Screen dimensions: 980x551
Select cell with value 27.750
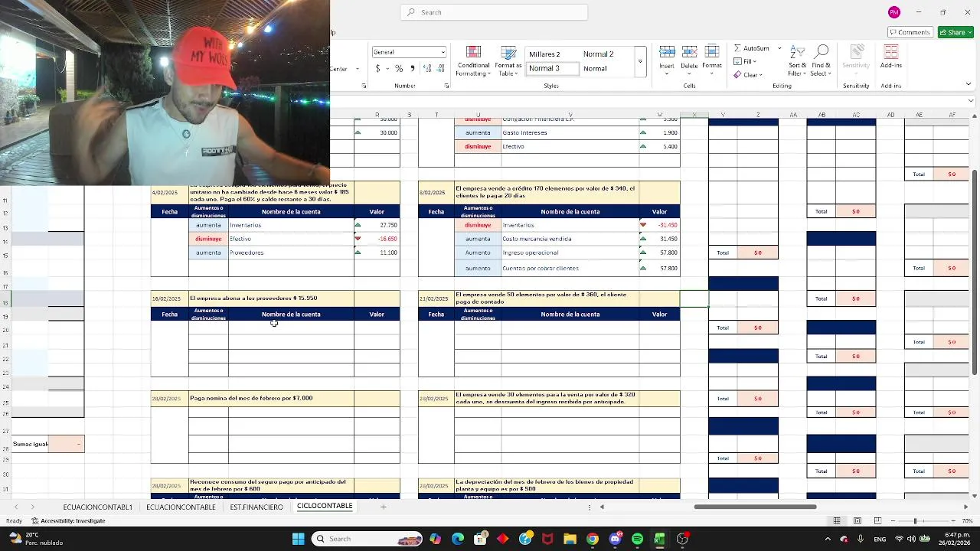pos(377,225)
